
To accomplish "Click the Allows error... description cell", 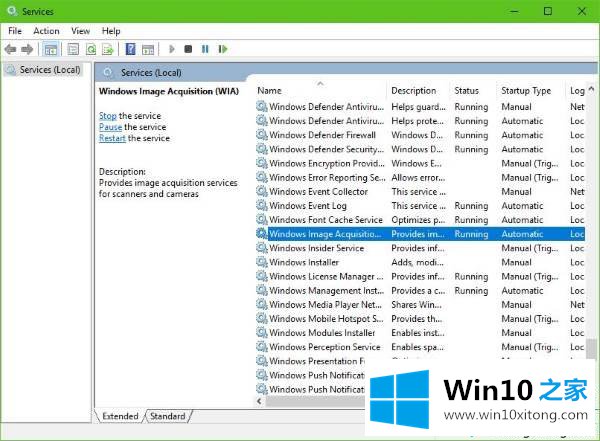I will [418, 178].
